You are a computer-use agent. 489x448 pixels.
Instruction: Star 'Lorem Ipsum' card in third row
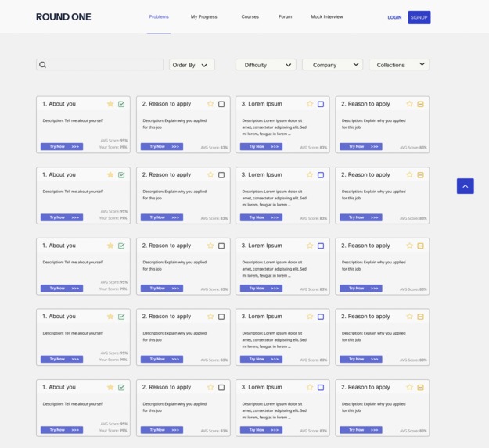click(x=310, y=246)
